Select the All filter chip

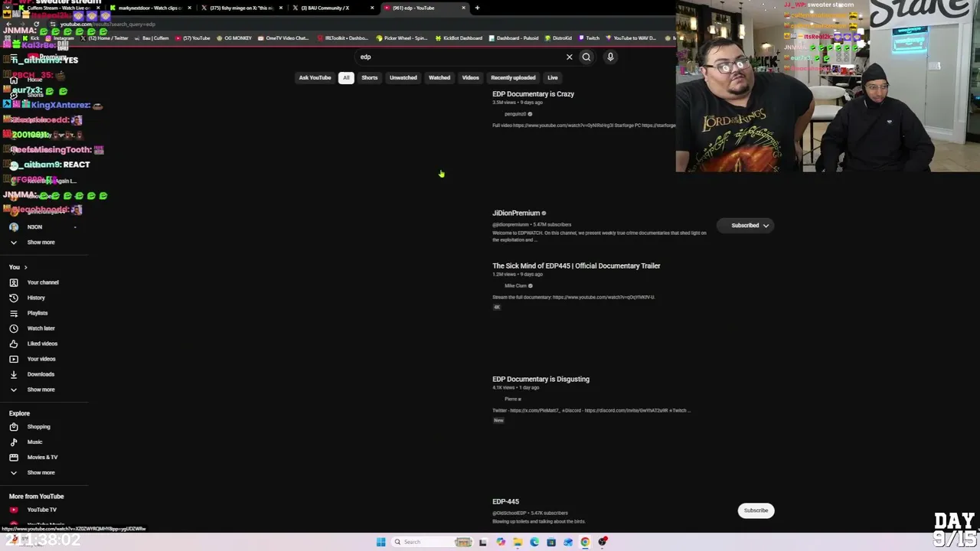click(x=346, y=77)
